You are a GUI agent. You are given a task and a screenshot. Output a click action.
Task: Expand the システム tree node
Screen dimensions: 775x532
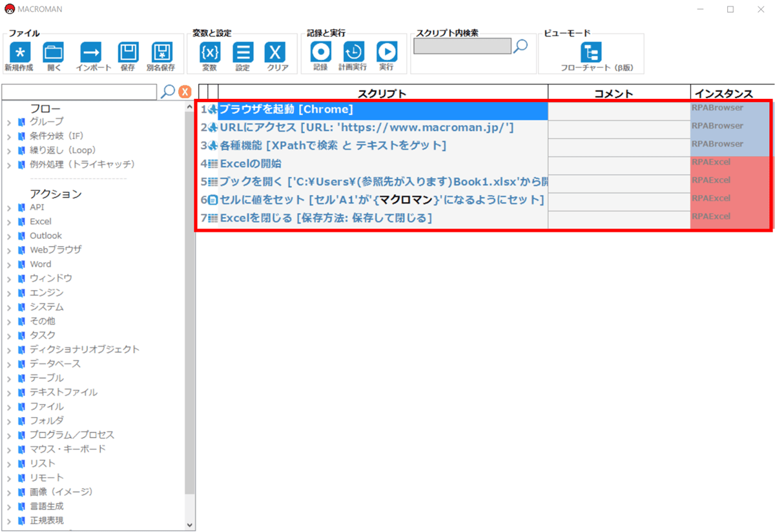pos(9,307)
